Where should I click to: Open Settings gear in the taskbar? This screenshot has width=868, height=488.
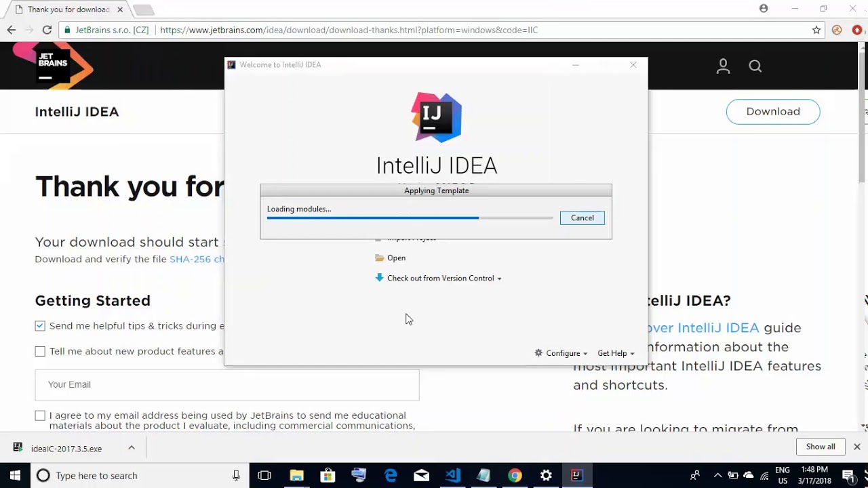click(x=546, y=476)
